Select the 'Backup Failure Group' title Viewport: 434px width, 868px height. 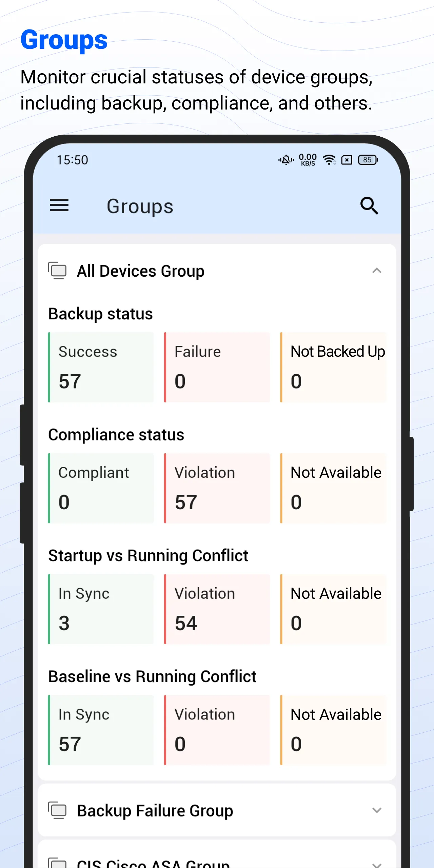(x=155, y=811)
